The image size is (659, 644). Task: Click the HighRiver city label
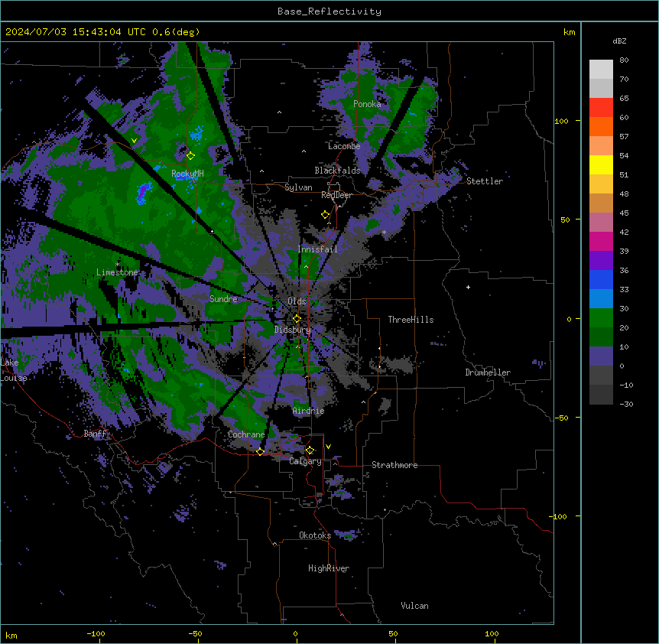click(329, 568)
